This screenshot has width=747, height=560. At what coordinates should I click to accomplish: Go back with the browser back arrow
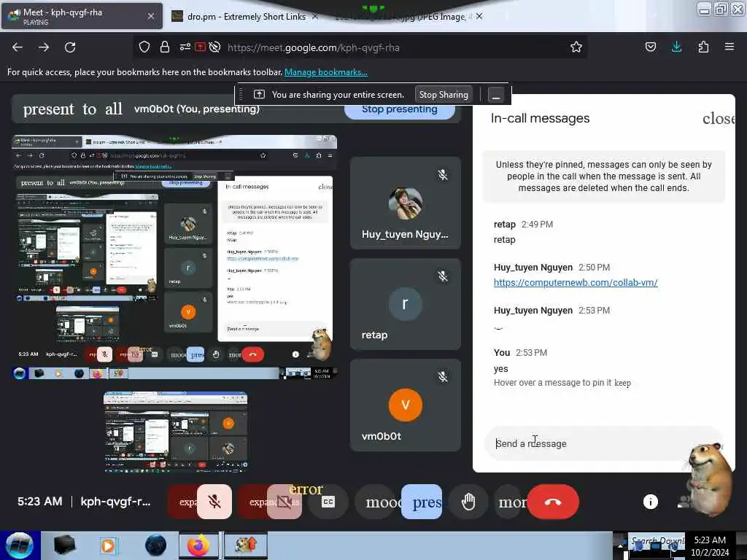[x=18, y=47]
